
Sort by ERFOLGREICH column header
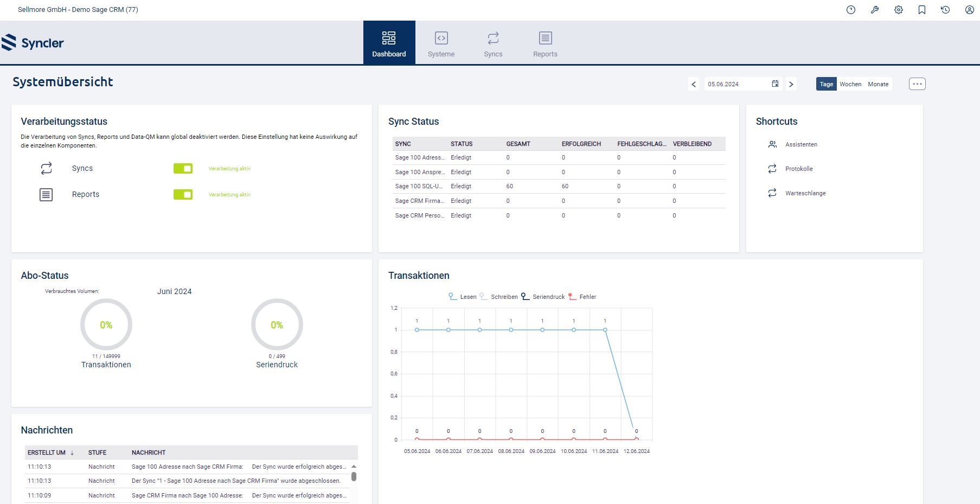point(587,144)
